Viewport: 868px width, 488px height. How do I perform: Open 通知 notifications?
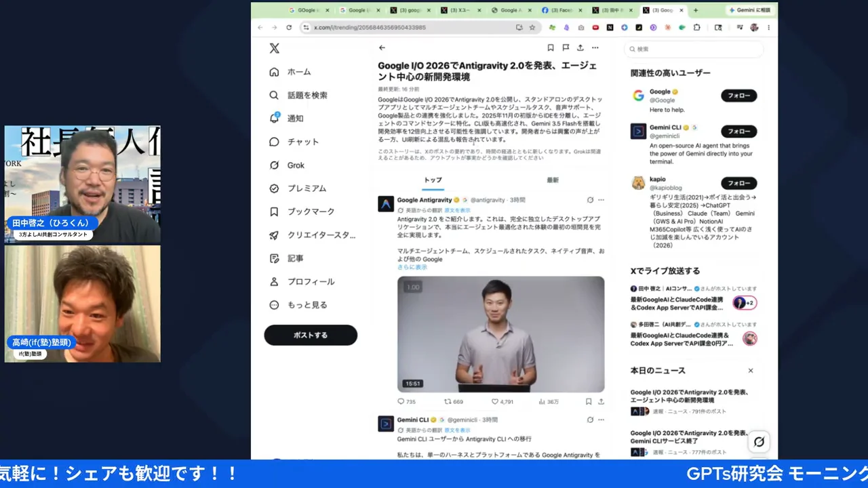286,118
